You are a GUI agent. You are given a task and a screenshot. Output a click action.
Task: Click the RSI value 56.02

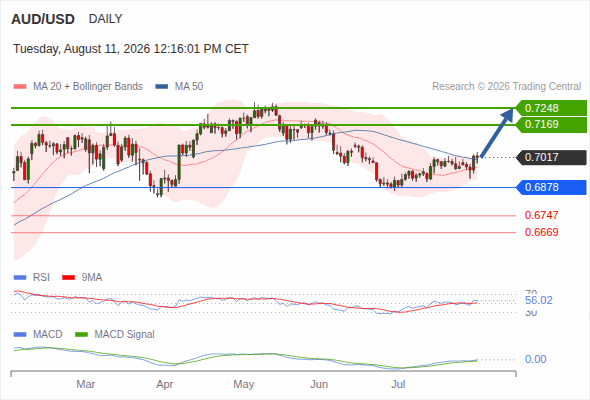click(x=539, y=300)
